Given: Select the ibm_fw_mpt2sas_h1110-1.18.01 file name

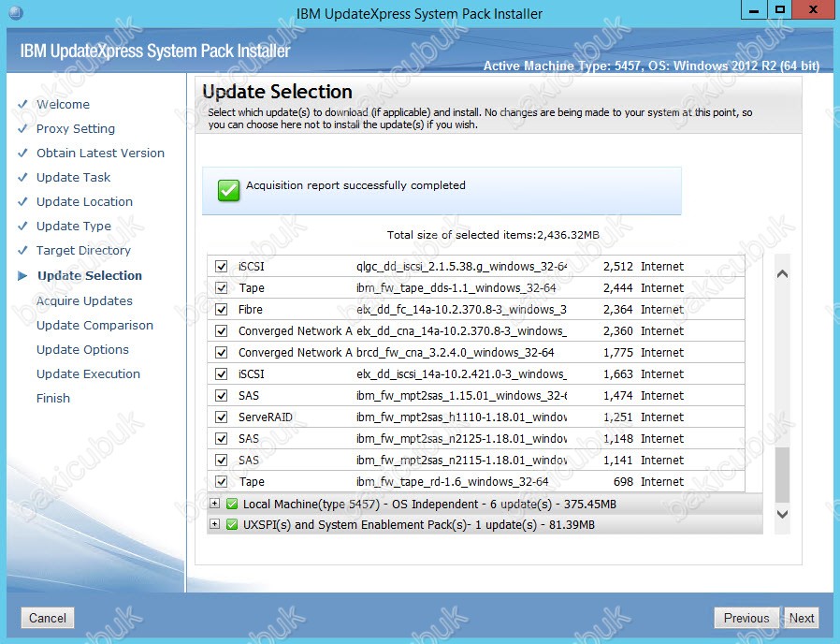Looking at the screenshot, I should pos(461,417).
